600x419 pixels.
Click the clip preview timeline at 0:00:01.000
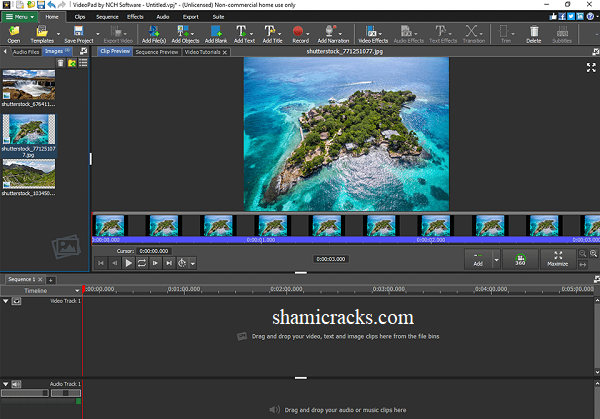point(261,240)
